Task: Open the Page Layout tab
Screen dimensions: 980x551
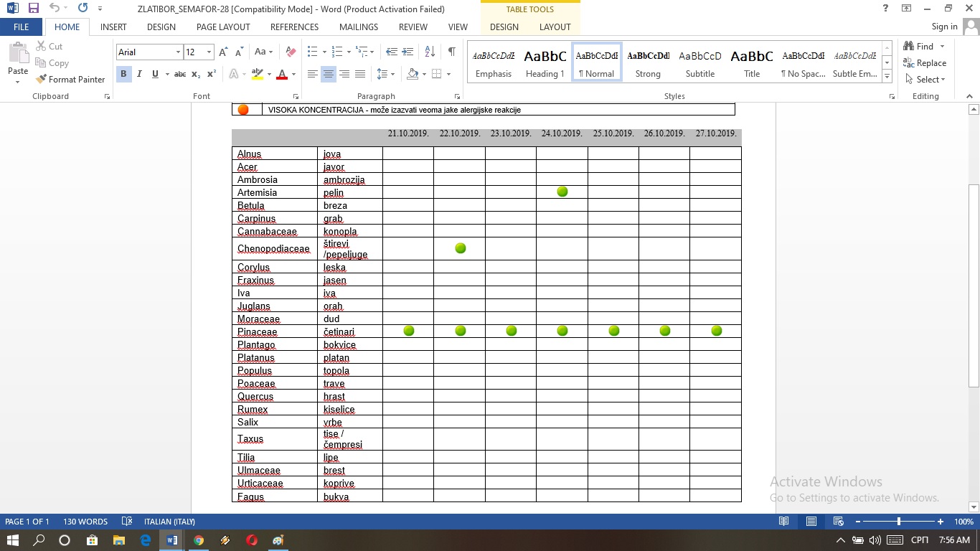Action: [x=223, y=27]
